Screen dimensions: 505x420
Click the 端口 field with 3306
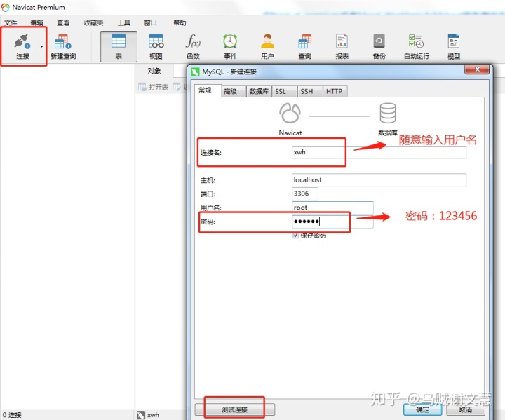coord(304,194)
